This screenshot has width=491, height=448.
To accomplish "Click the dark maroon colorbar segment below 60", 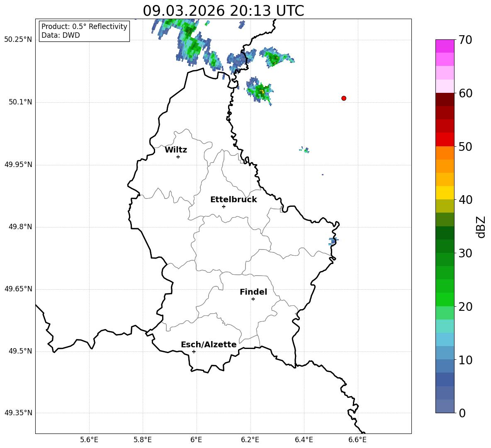I will 445,99.
